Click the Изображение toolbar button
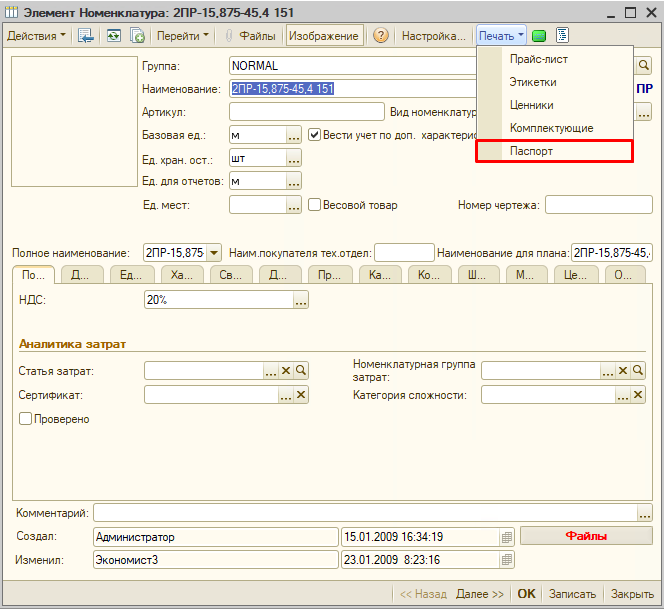 click(x=324, y=36)
